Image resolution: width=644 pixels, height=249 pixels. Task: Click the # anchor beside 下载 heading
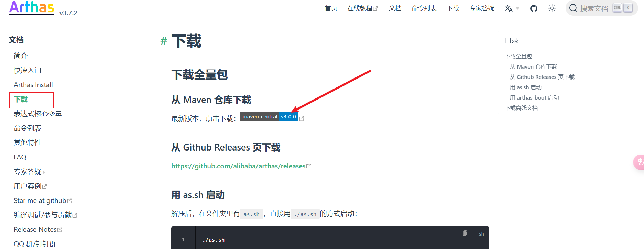click(x=164, y=41)
